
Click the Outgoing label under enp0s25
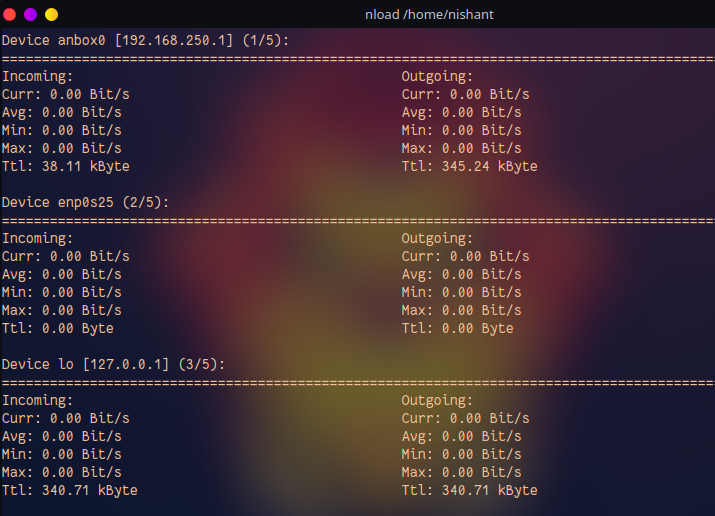pos(437,238)
